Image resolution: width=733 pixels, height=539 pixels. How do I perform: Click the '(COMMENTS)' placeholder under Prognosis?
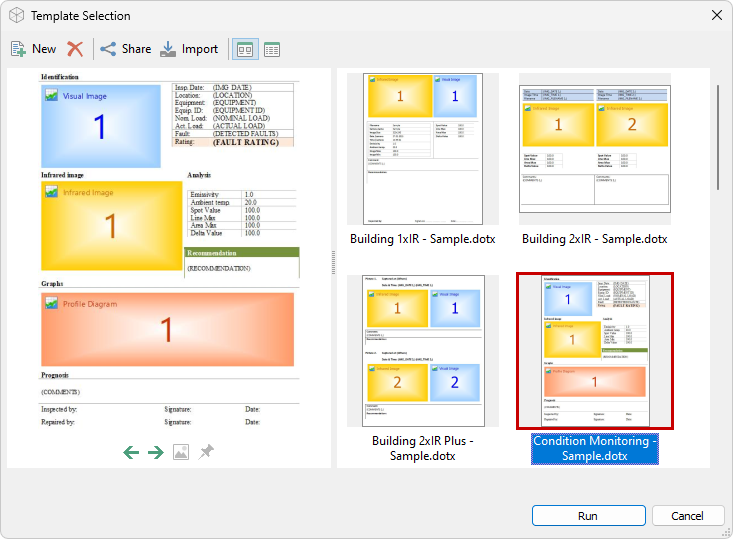[60, 392]
